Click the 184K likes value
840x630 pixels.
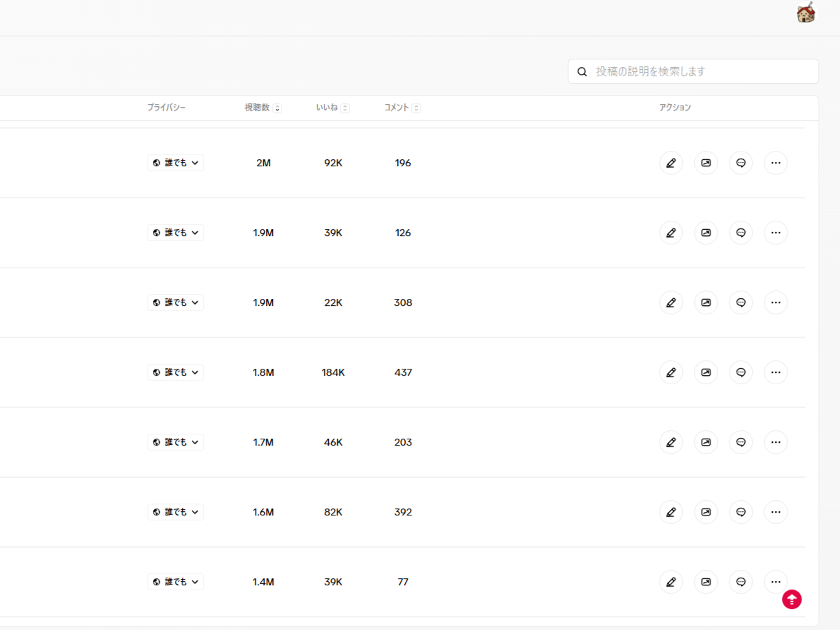pos(333,372)
